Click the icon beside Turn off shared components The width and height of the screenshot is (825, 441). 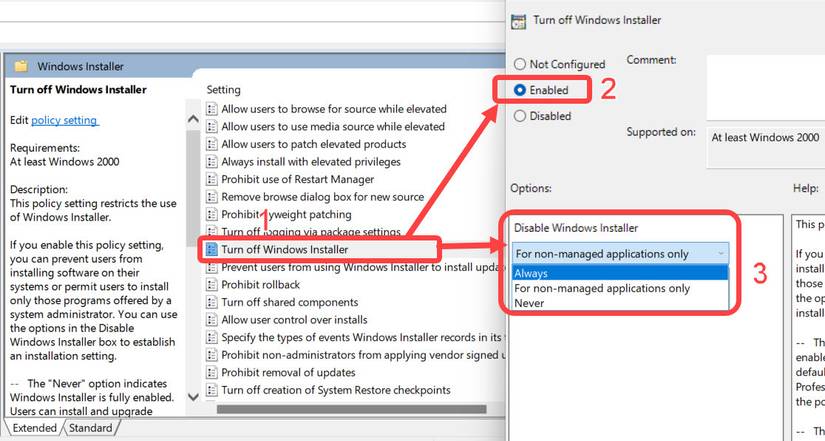click(211, 302)
